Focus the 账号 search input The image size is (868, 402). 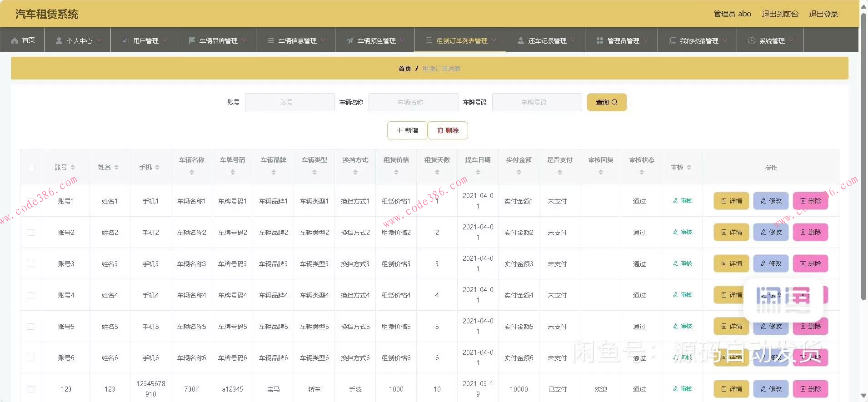289,102
